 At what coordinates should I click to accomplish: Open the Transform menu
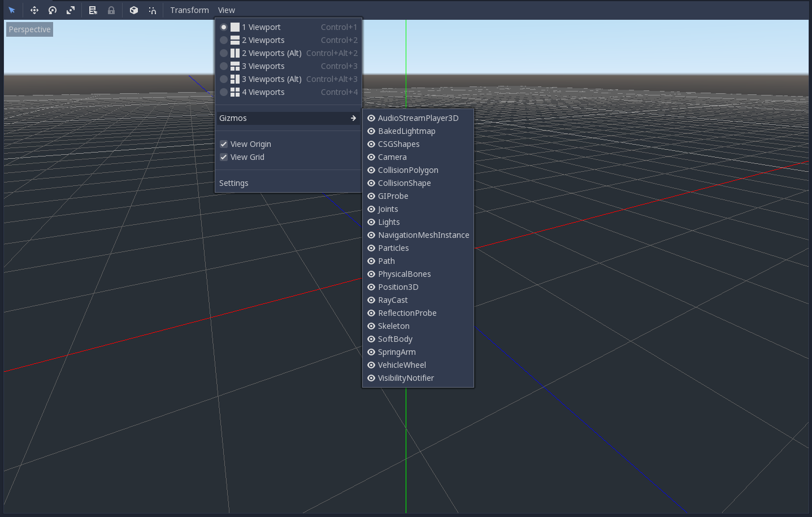(189, 10)
